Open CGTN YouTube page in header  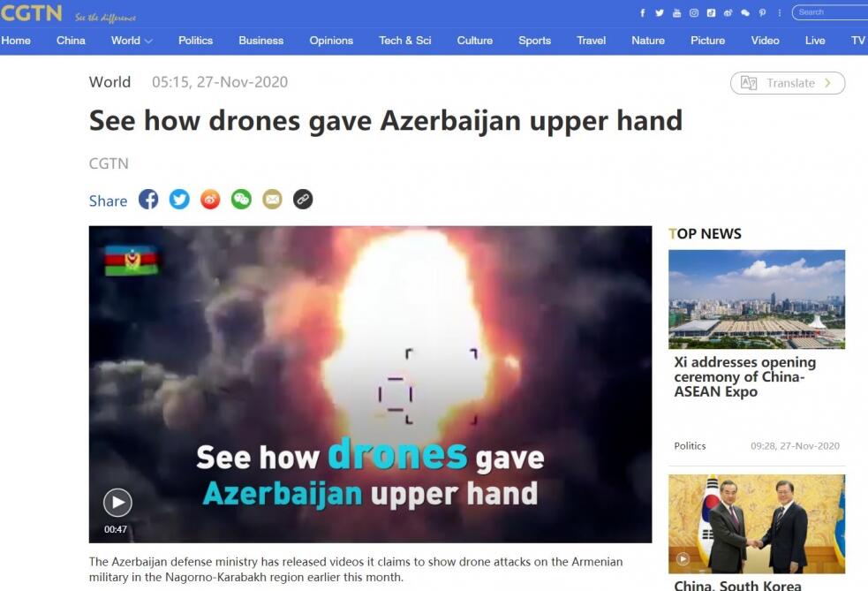(676, 12)
